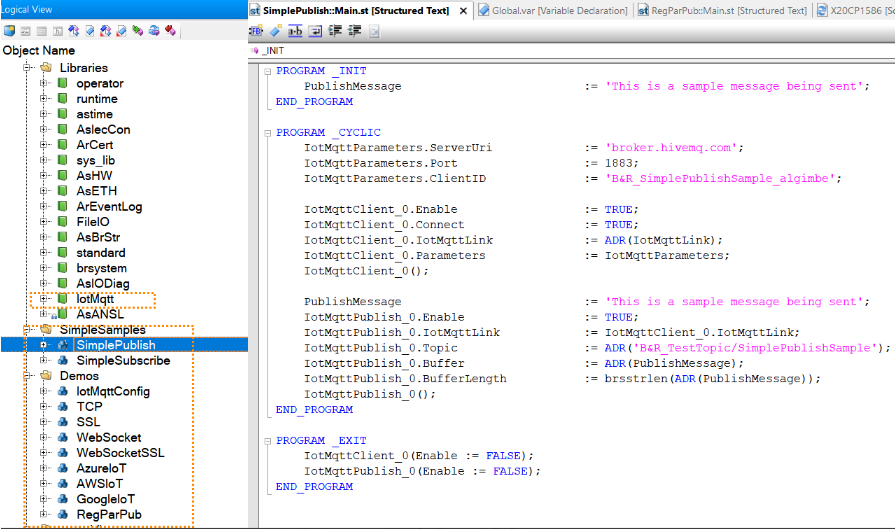Click the a-b replace icon in editor toolbar

point(295,31)
